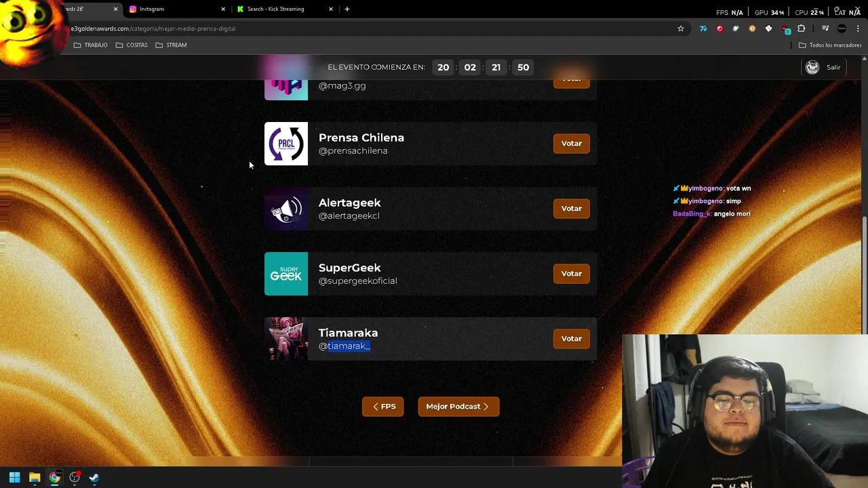Open the @prensachilena handle

(353, 150)
